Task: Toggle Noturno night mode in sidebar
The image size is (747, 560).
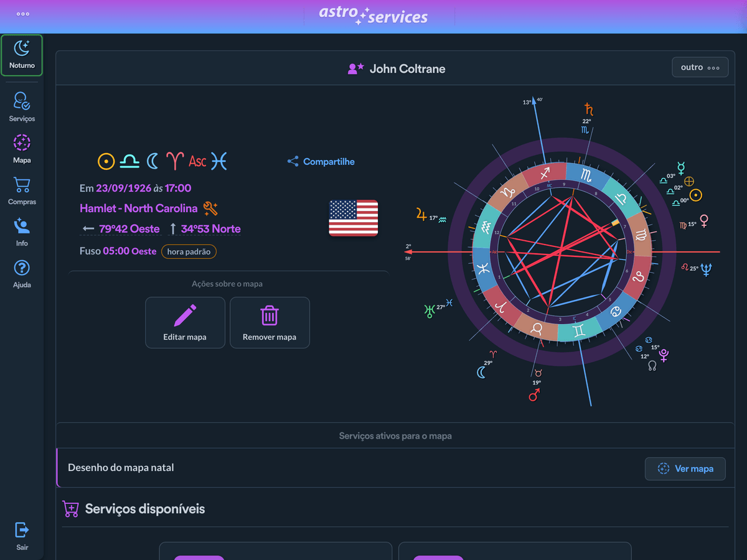Action: pyautogui.click(x=21, y=54)
